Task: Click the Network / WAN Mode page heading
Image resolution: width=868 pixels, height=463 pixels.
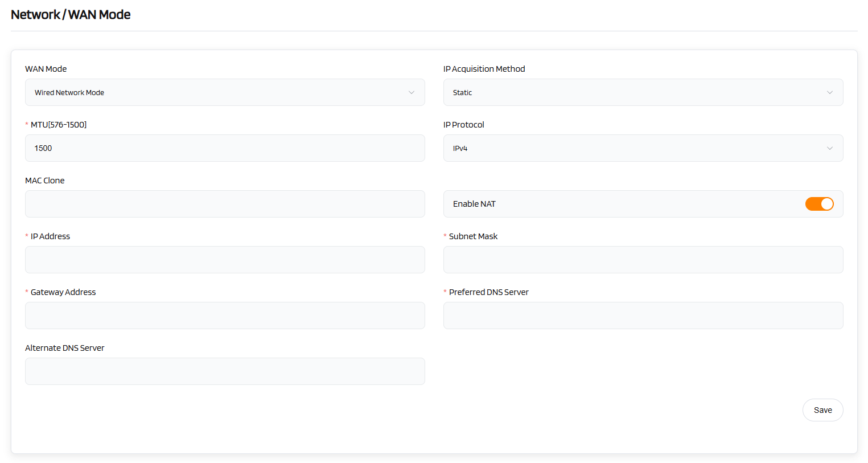Action: pyautogui.click(x=71, y=15)
